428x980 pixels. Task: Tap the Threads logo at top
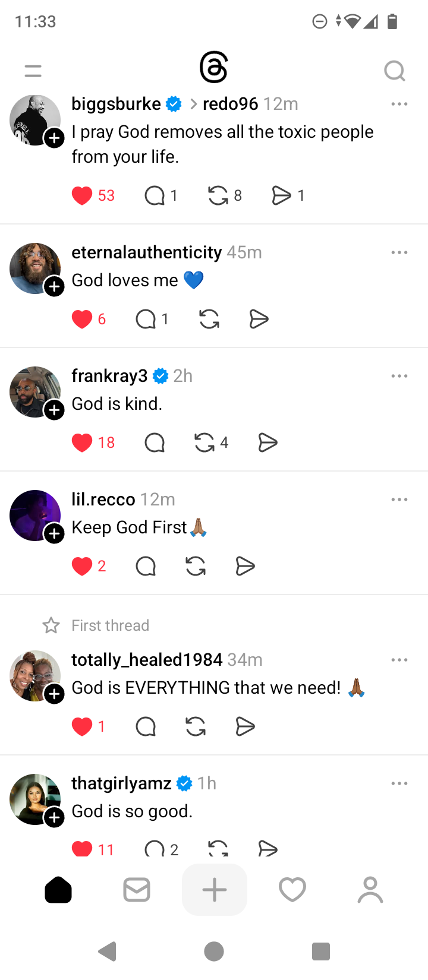coord(213,67)
